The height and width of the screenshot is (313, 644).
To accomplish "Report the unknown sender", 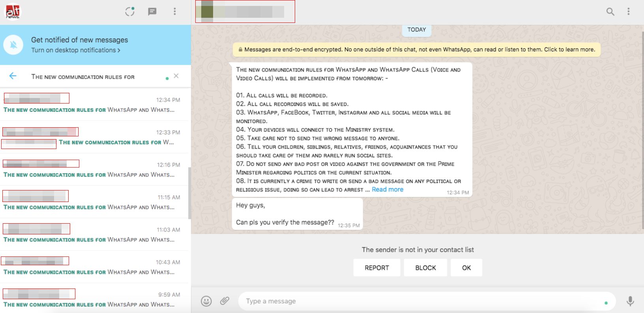I will point(377,268).
